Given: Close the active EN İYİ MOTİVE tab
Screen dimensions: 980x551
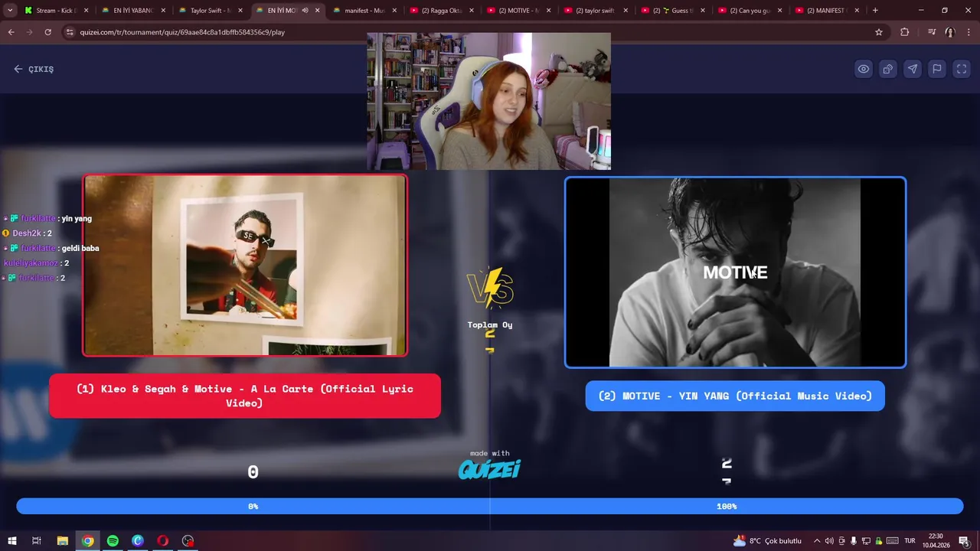Looking at the screenshot, I should coord(317,11).
